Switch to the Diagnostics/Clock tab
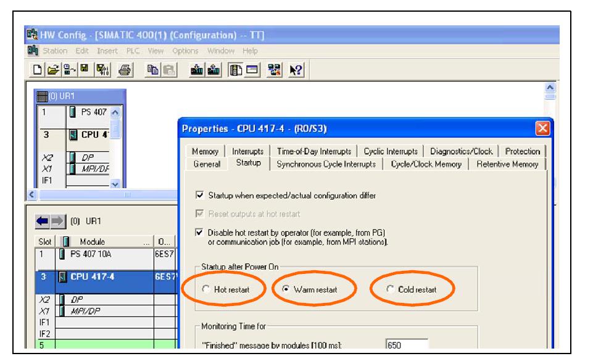This screenshot has width=593, height=364. click(461, 151)
